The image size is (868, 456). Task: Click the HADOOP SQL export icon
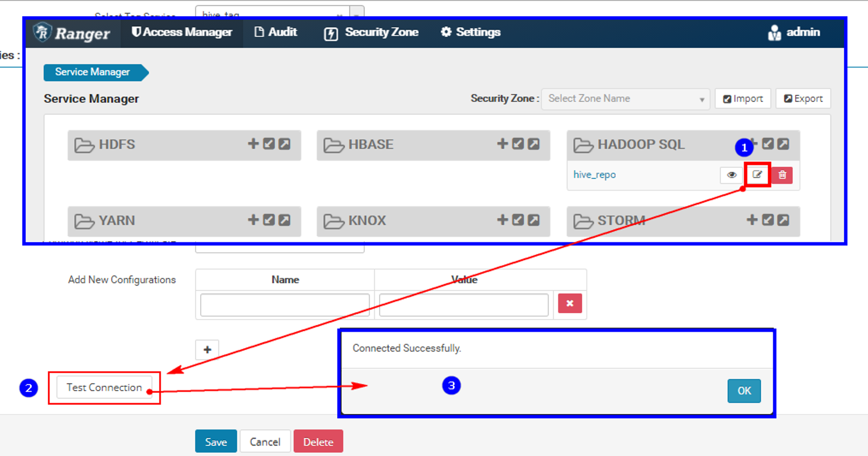783,144
